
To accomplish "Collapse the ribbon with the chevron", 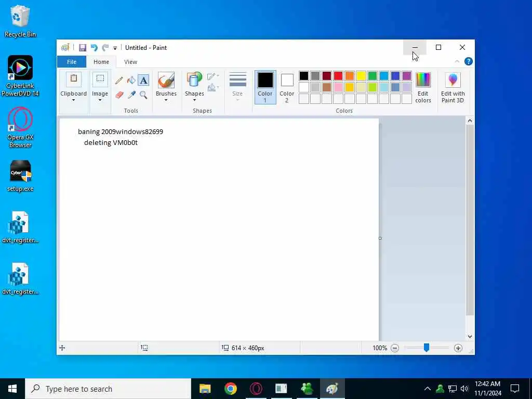I will [x=457, y=61].
